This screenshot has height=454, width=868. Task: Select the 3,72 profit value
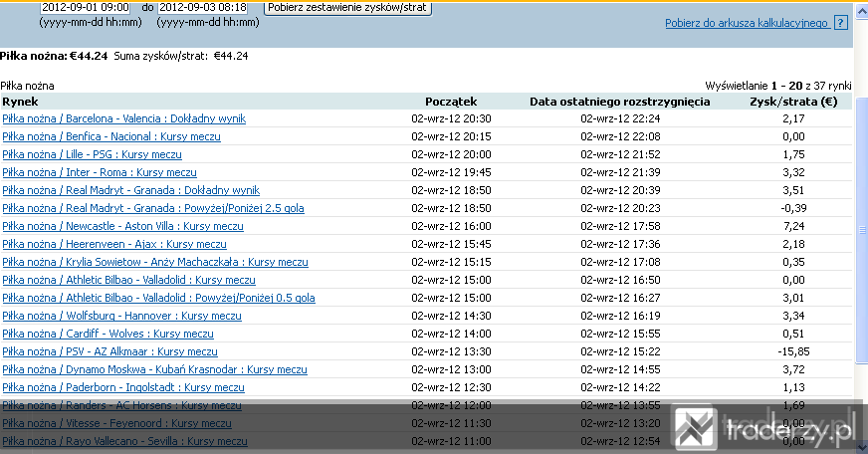tap(793, 369)
